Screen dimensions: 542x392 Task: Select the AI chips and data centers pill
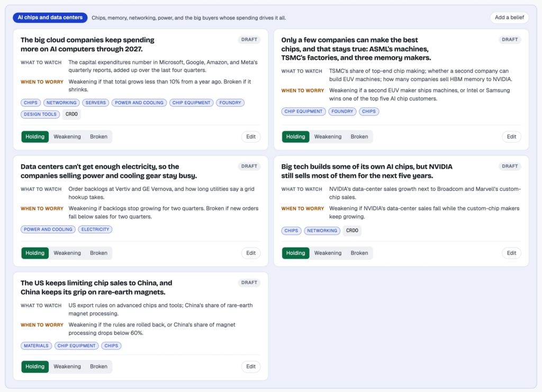(50, 17)
